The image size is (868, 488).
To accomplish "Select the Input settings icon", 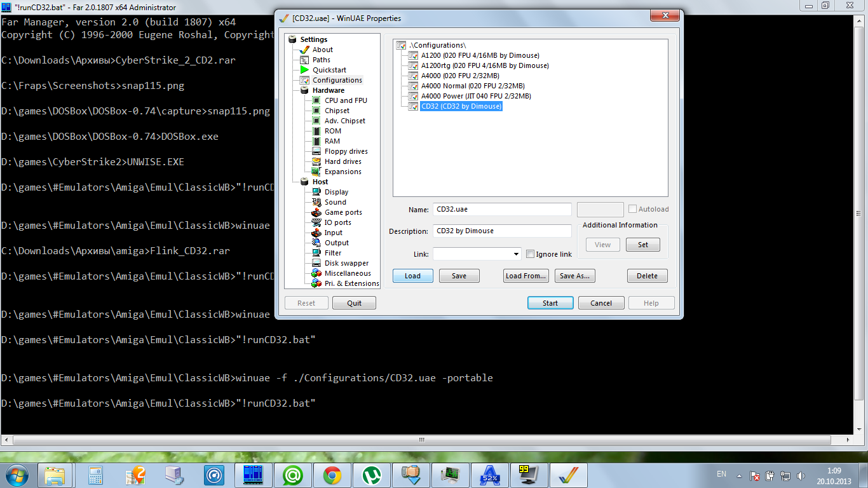I will tap(318, 233).
